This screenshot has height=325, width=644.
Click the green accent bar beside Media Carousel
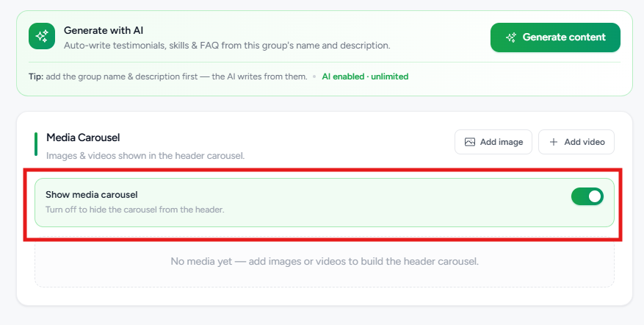(x=36, y=144)
